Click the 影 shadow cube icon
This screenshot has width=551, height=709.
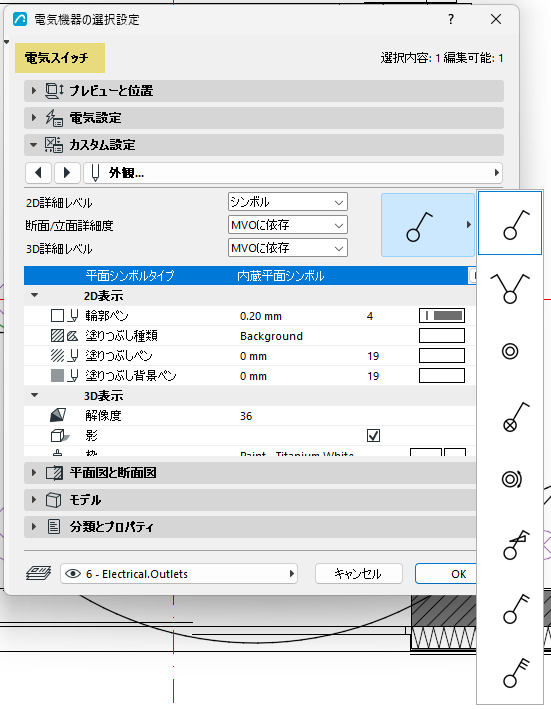click(x=60, y=435)
